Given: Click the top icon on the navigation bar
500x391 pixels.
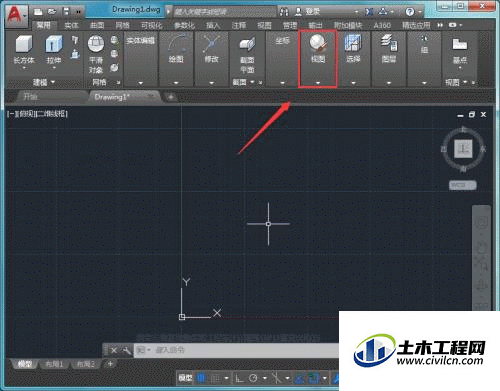Looking at the screenshot, I should [482, 221].
